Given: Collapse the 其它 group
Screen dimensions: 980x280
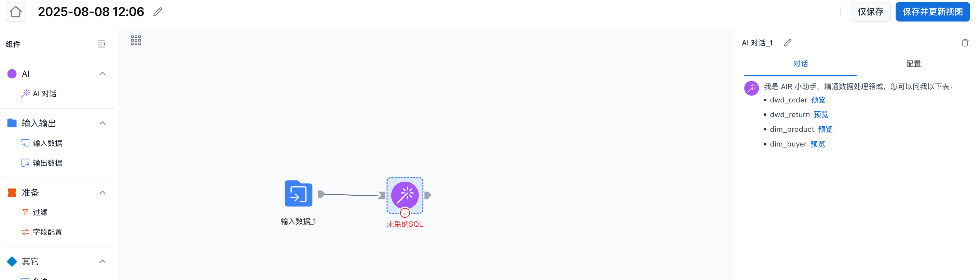Looking at the screenshot, I should (x=102, y=261).
